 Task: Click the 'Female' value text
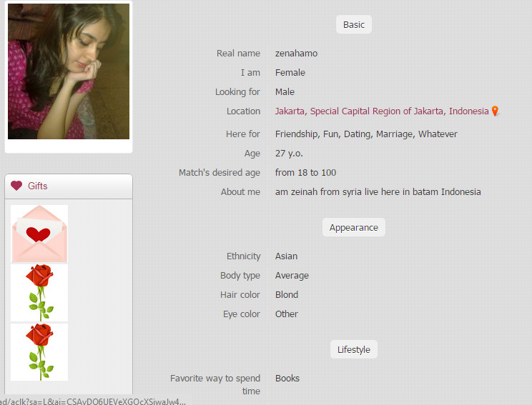tap(290, 73)
